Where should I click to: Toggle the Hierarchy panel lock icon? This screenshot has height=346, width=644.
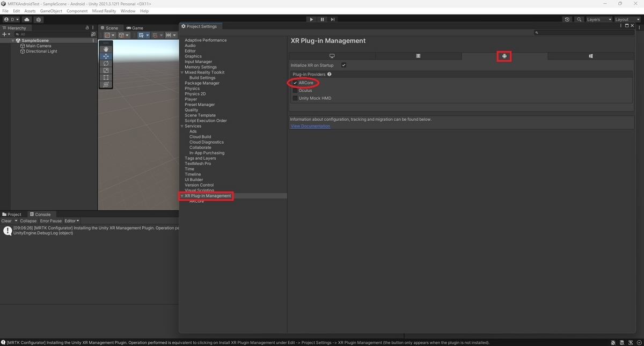(87, 27)
